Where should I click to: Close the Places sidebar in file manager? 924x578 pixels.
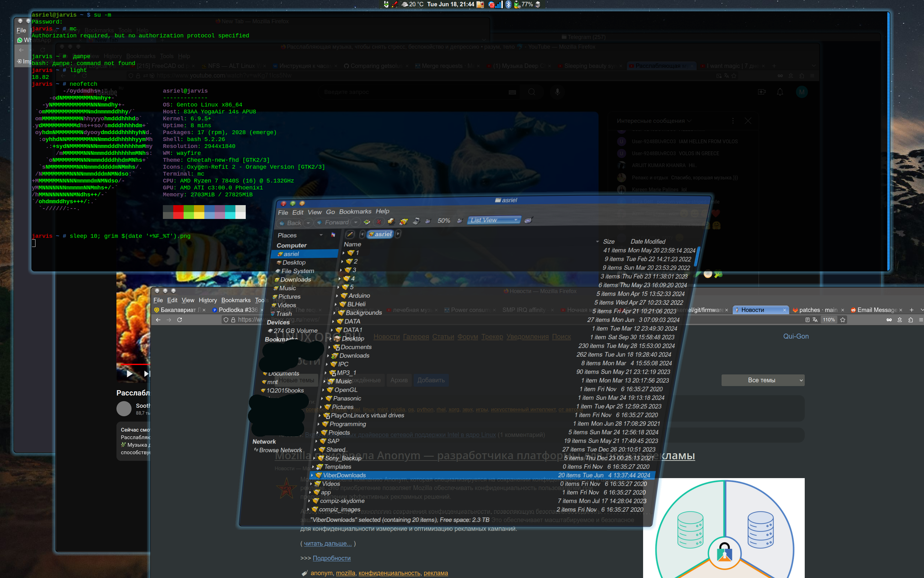(333, 235)
